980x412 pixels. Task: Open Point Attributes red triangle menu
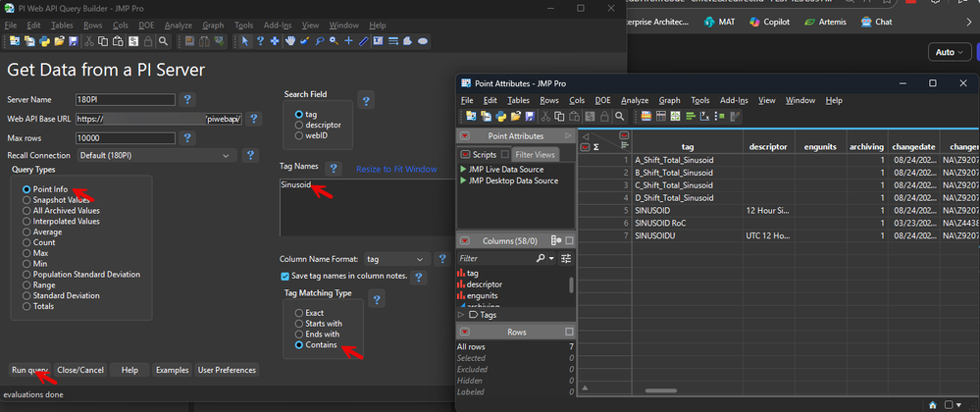pos(464,135)
